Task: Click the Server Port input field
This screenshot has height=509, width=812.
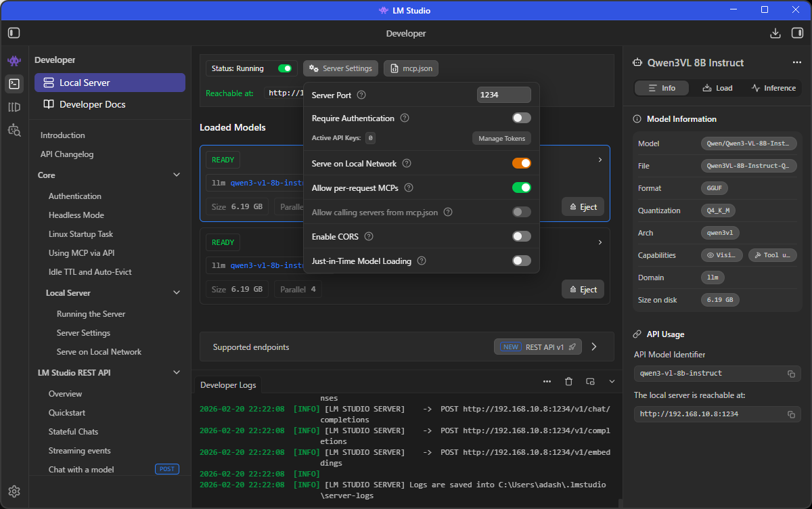Action: (x=503, y=95)
